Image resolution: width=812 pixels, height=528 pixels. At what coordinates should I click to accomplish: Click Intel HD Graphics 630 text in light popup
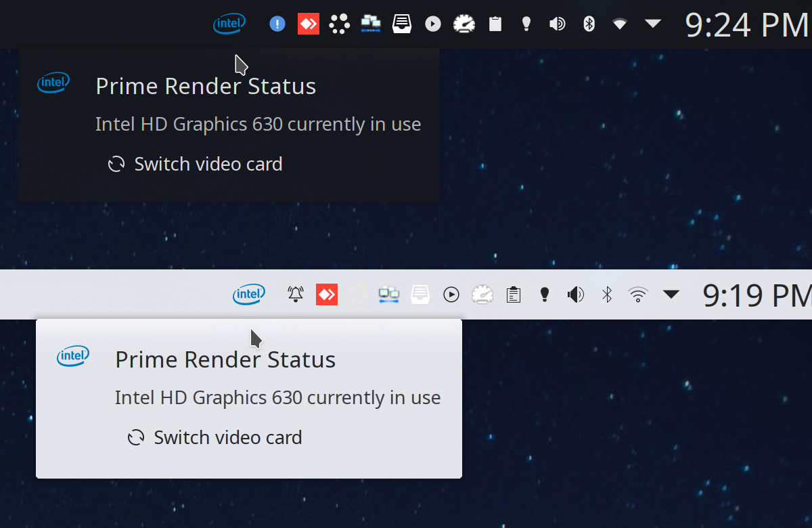(278, 397)
